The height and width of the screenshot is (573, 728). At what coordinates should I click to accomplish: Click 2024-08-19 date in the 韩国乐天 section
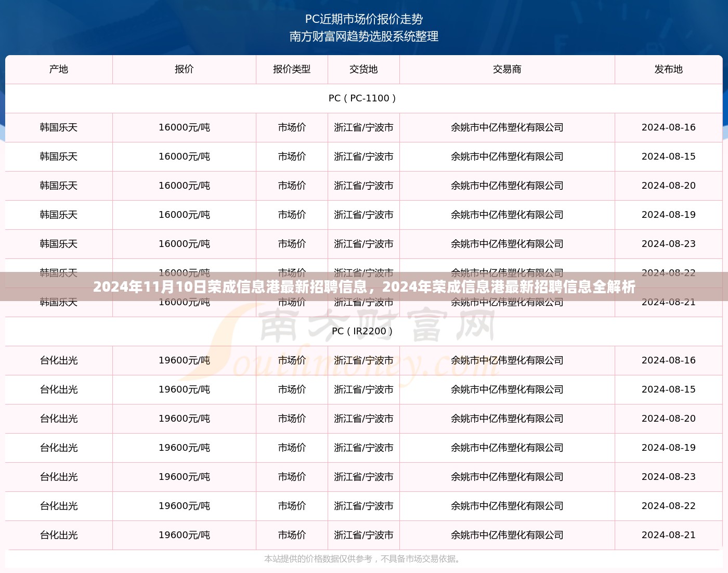click(x=668, y=215)
